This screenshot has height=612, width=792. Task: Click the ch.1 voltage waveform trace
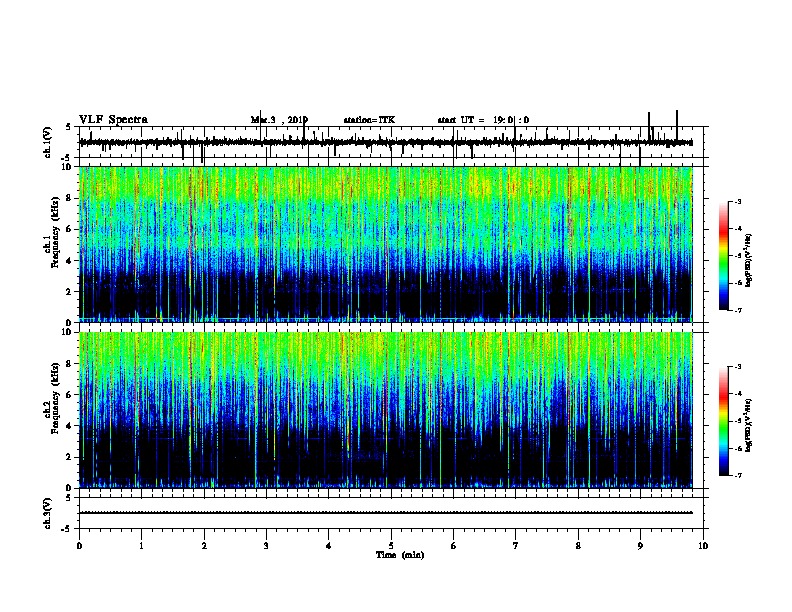(386, 143)
